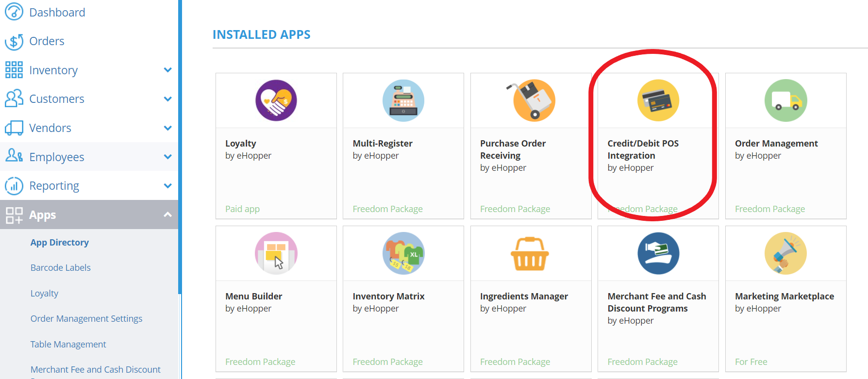Collapse the Apps menu chevron
Image resolution: width=868 pixels, height=379 pixels.
coord(168,214)
